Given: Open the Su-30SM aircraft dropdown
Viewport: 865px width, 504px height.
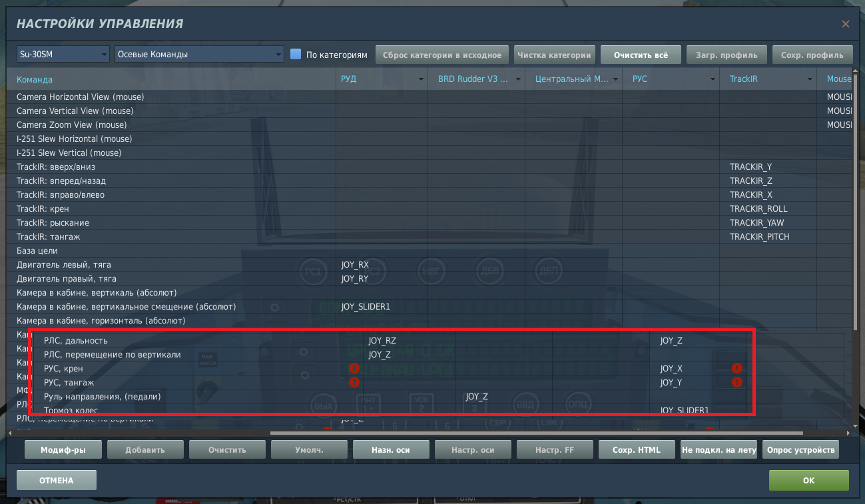Looking at the screenshot, I should pos(63,54).
